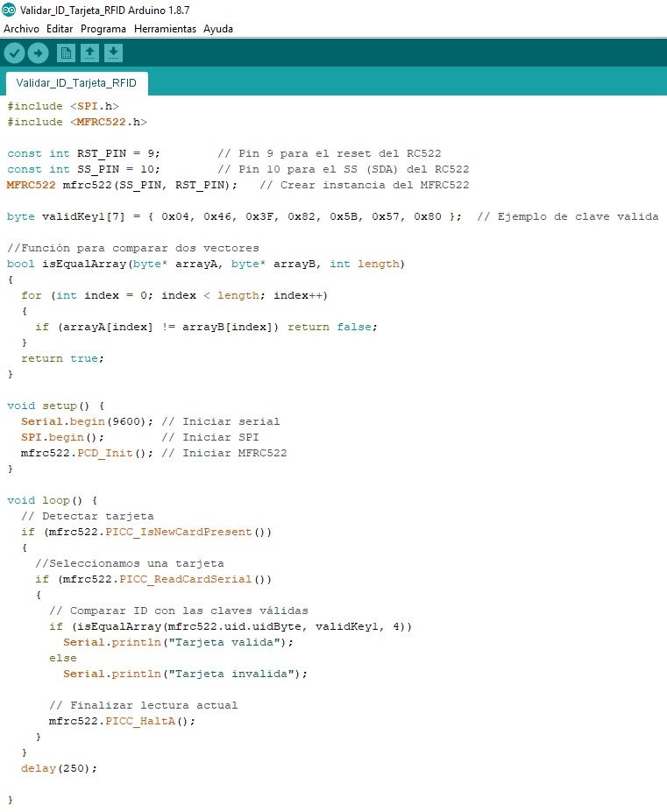This screenshot has height=812, width=667.
Task: Click 'Serial.begin(9600);' code
Action: click(x=87, y=422)
